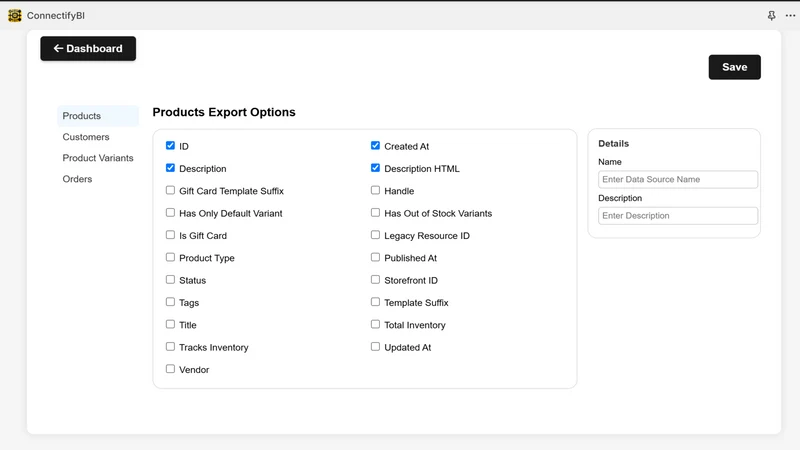
Task: Check the Template Suffix checkbox
Action: tap(376, 302)
